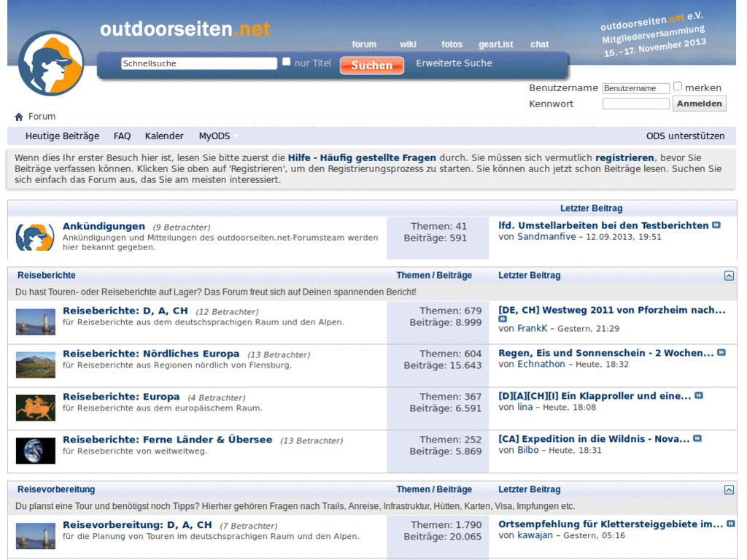Open the Reiseberichte category heading
Screen dimensions: 747x560
point(47,275)
